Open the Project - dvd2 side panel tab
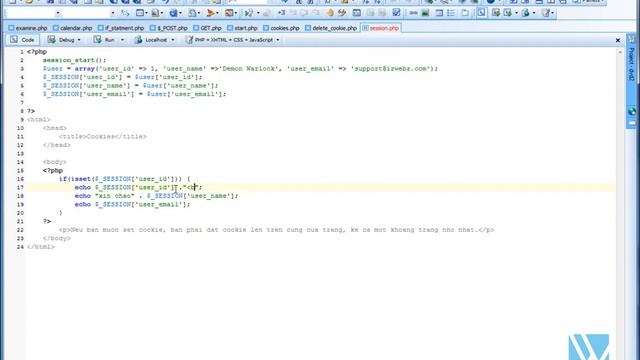Screen dimensions: 640x360 pyautogui.click(x=632, y=64)
